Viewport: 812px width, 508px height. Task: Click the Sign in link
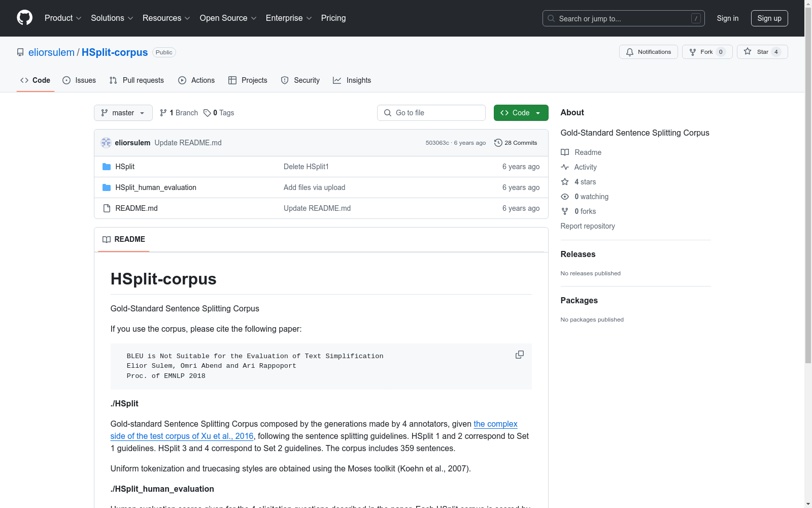728,18
